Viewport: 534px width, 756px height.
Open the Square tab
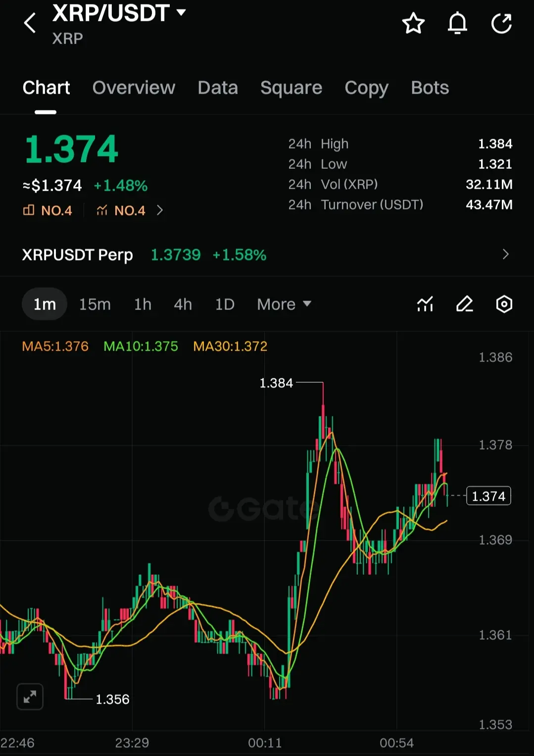tap(291, 88)
